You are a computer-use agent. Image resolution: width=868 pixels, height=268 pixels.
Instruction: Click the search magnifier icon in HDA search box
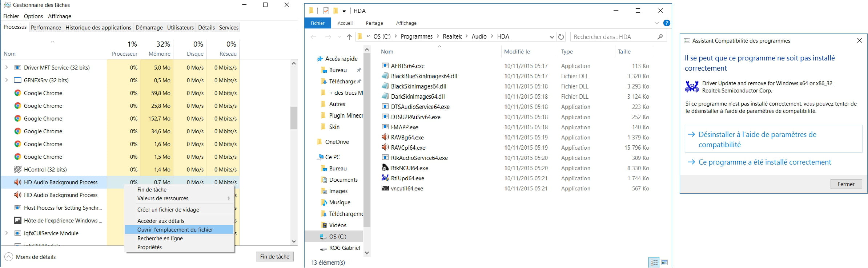click(660, 37)
